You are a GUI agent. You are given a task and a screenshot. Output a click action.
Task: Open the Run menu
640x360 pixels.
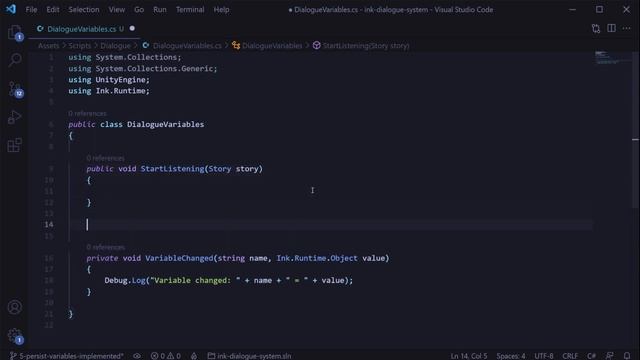pyautogui.click(x=160, y=9)
